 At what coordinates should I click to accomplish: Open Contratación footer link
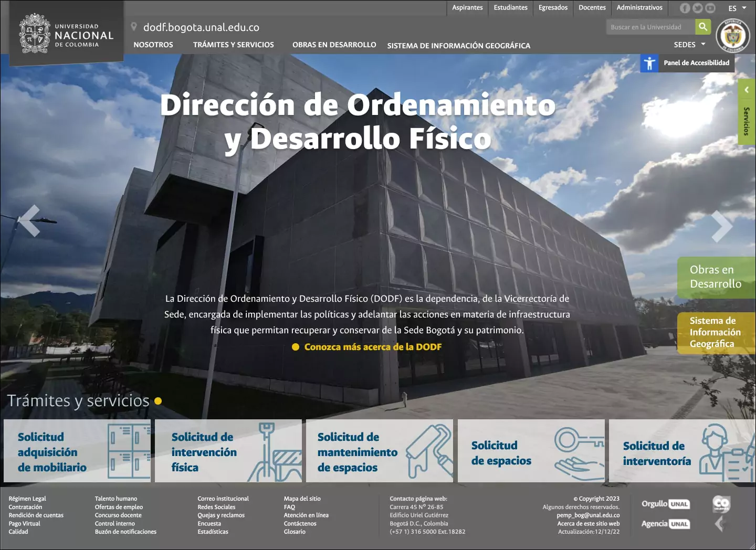click(x=25, y=507)
